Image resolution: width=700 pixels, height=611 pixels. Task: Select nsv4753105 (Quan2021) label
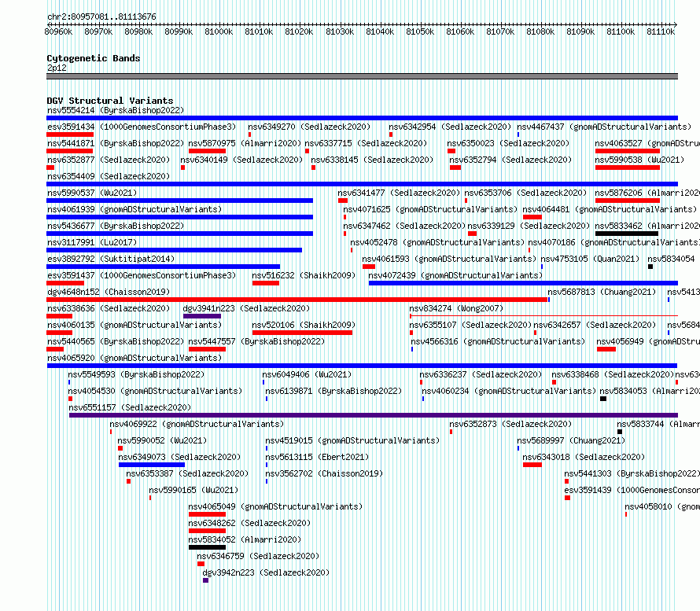pyautogui.click(x=590, y=259)
